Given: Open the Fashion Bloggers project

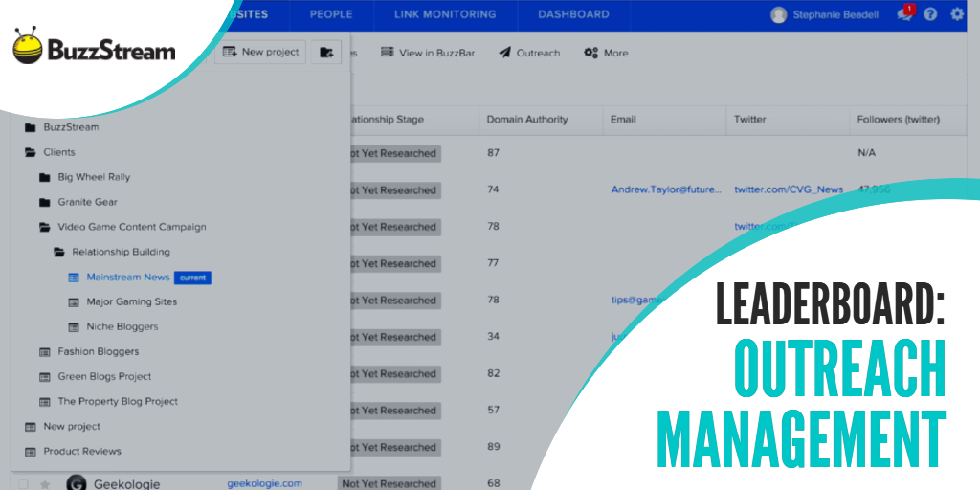Looking at the screenshot, I should pos(99,352).
